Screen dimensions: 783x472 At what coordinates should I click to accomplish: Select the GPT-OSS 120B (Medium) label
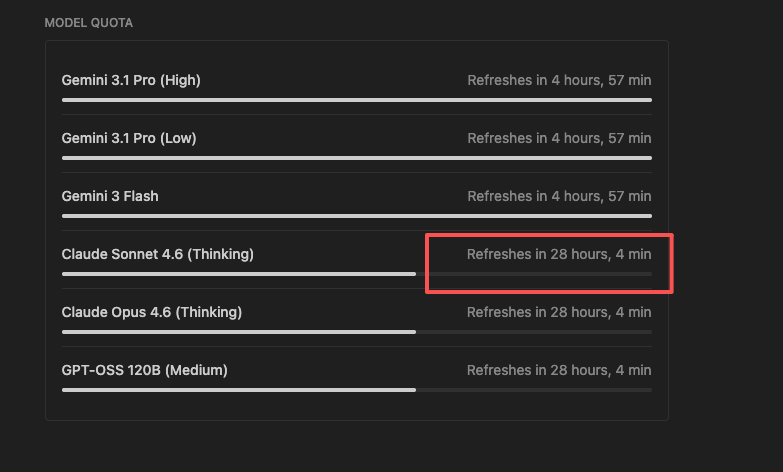pyautogui.click(x=144, y=370)
